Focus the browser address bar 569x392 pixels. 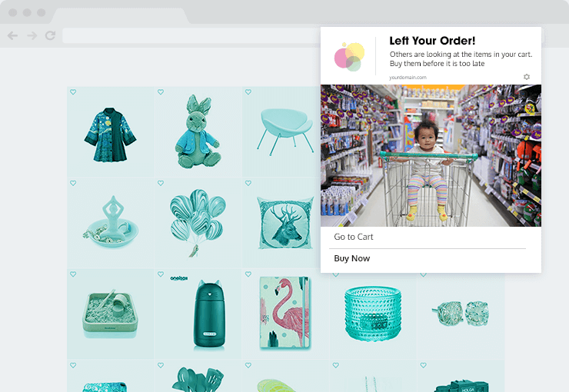tap(191, 35)
